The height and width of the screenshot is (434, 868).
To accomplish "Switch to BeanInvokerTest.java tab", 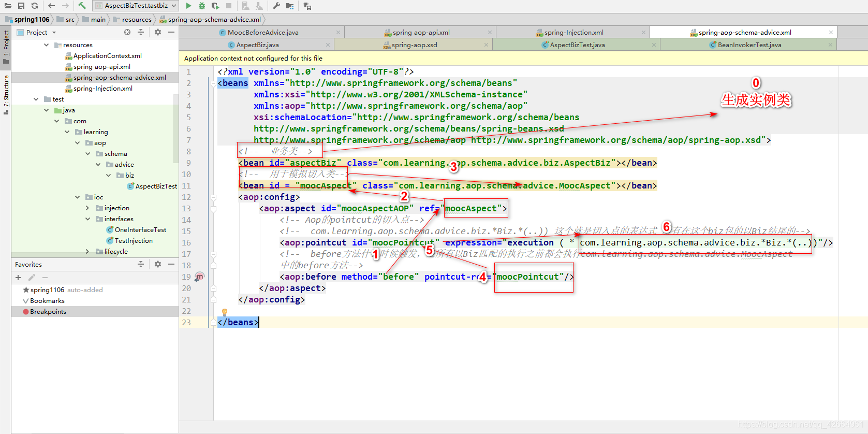I will [749, 45].
